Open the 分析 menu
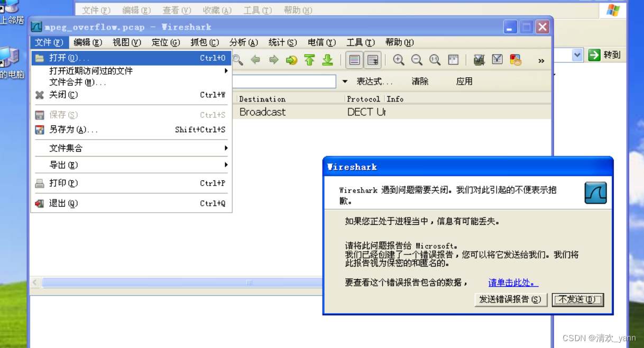The width and height of the screenshot is (644, 348). [x=244, y=42]
